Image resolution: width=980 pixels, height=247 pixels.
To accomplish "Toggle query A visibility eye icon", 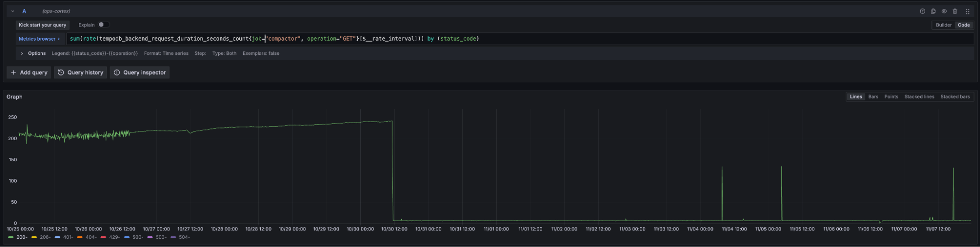I will pyautogui.click(x=944, y=11).
